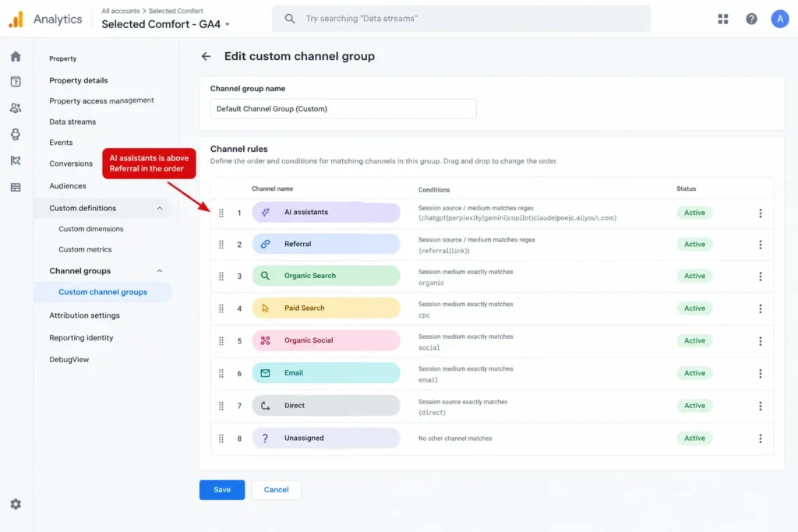
Task: Grab the drag handle for AI assistants
Action: 221,213
